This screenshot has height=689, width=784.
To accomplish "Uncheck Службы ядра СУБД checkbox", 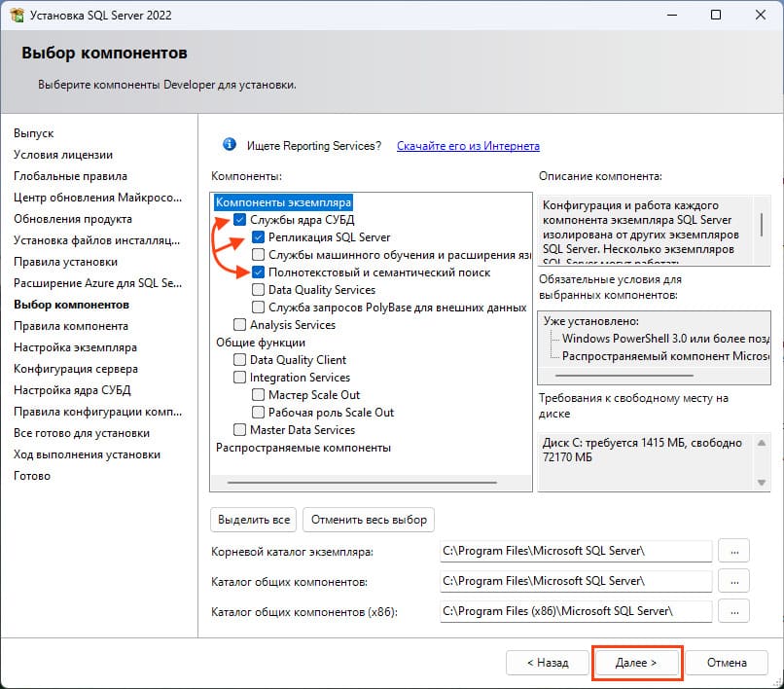I will tap(240, 220).
